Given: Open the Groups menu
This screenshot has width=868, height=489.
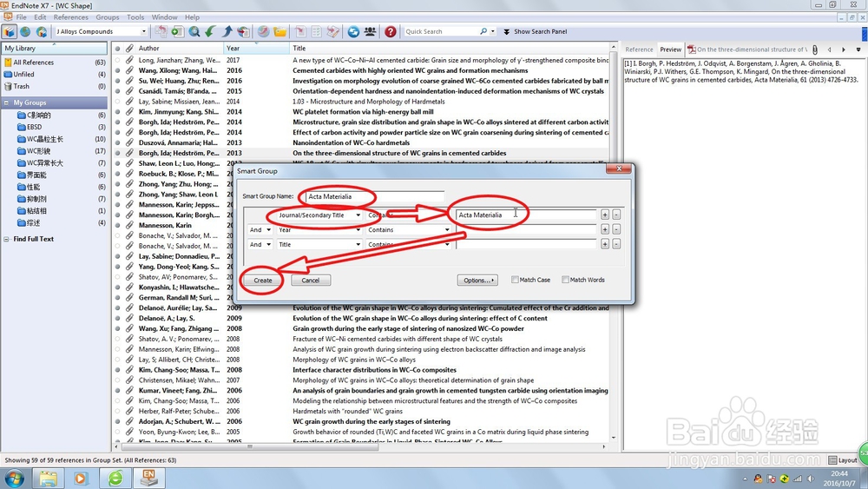Looking at the screenshot, I should (108, 17).
